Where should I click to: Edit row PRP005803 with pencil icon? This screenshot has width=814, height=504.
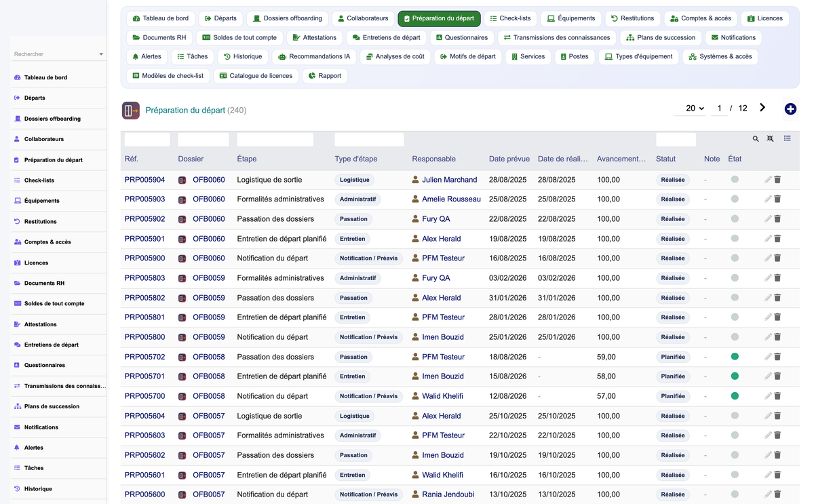[x=768, y=278]
